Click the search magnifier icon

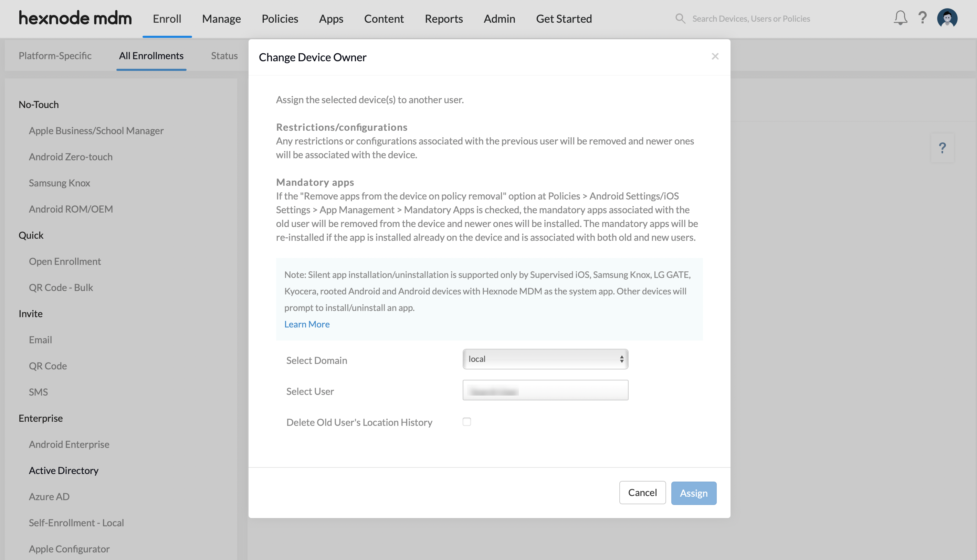pyautogui.click(x=680, y=19)
